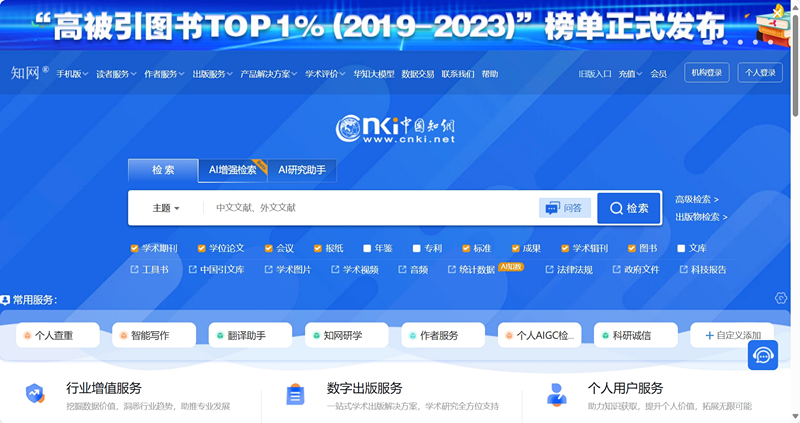Open 联系我们 in the nav bar
The width and height of the screenshot is (800, 423).
click(x=458, y=74)
